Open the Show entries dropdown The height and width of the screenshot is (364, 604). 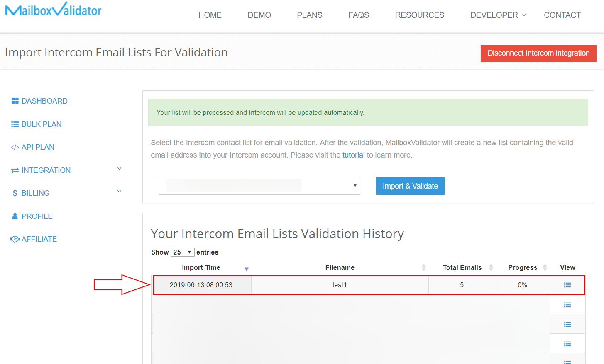click(x=182, y=252)
